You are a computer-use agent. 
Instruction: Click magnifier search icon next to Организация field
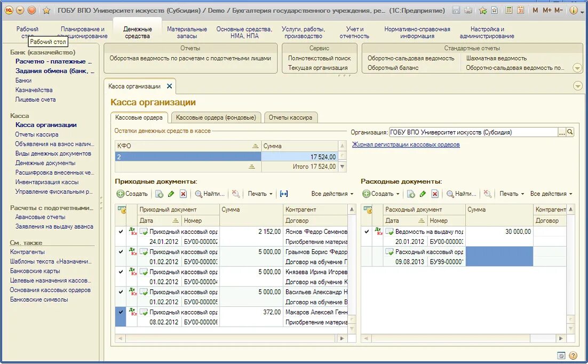tap(570, 132)
